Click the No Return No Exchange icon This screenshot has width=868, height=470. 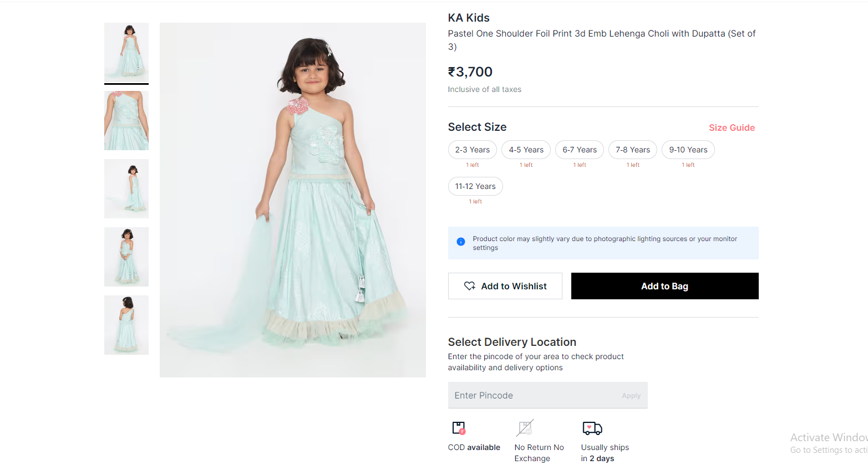525,428
